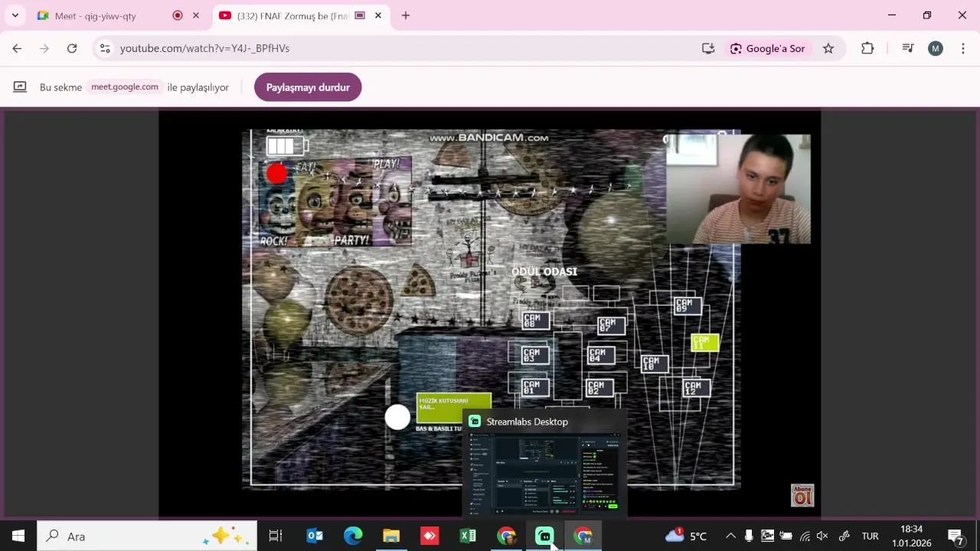Select CAM 02 on the camera map
980x551 pixels.
point(599,388)
